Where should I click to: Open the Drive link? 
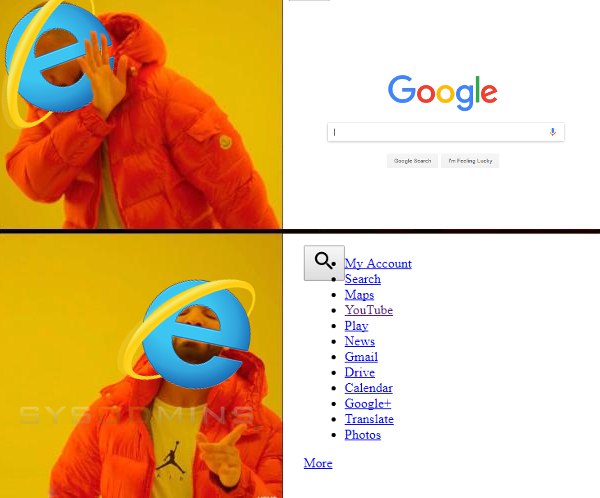(x=360, y=372)
